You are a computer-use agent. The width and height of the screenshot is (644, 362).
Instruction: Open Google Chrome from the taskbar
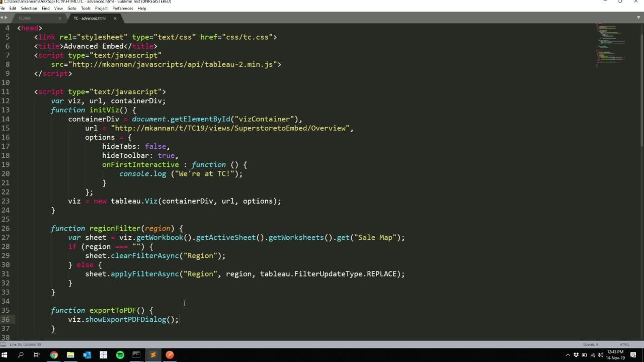click(x=54, y=355)
